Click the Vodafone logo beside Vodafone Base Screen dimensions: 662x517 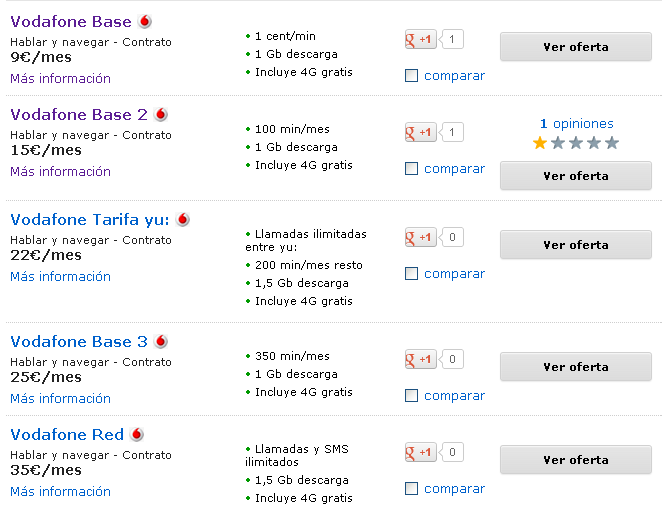coord(145,21)
